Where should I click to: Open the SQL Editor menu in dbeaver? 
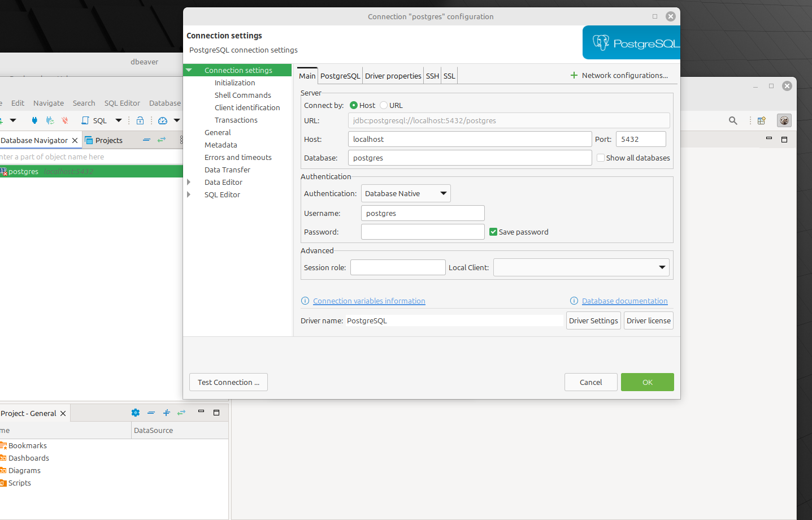(122, 103)
